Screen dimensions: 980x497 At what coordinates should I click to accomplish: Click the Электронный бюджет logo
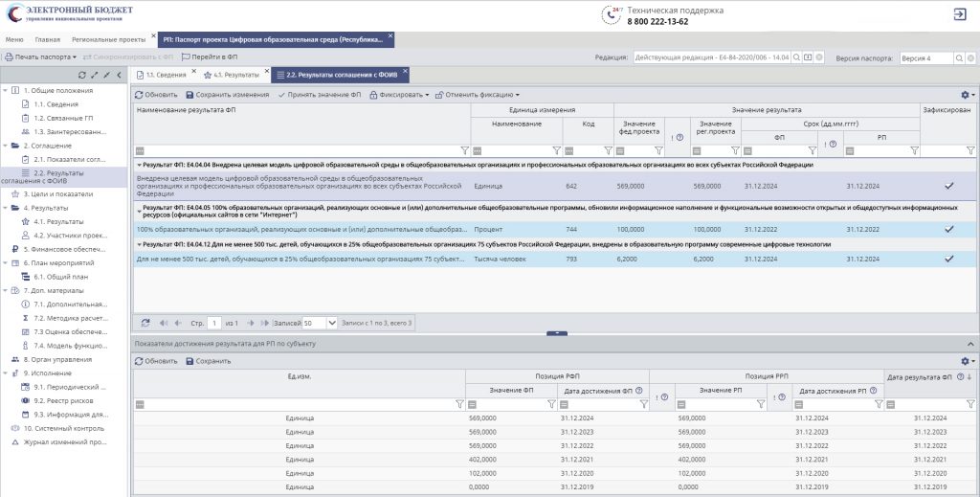[70, 13]
